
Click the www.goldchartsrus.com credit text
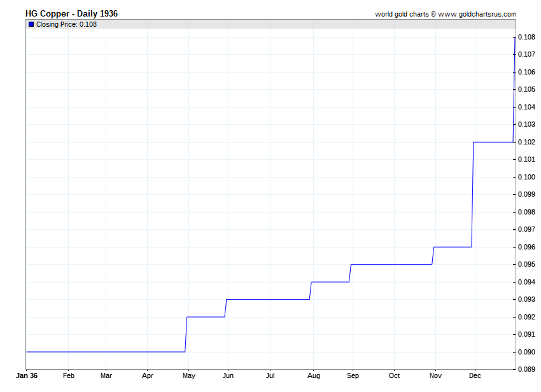tap(477, 14)
